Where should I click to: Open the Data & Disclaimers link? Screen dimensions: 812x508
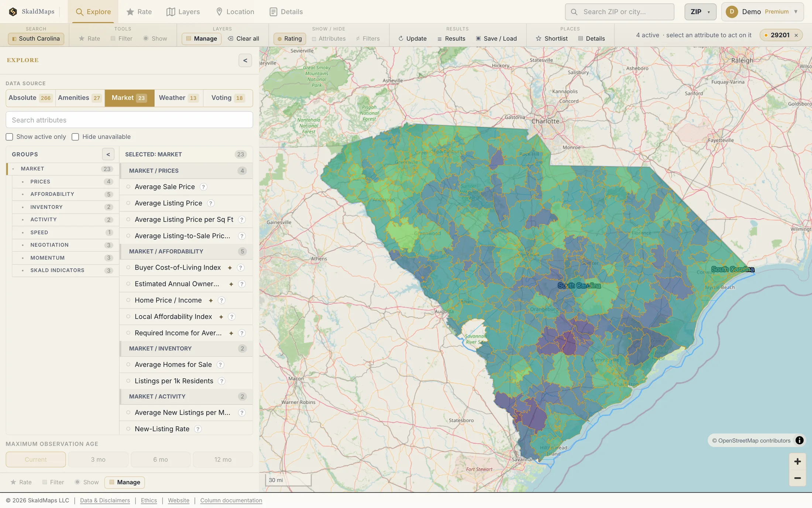point(105,500)
